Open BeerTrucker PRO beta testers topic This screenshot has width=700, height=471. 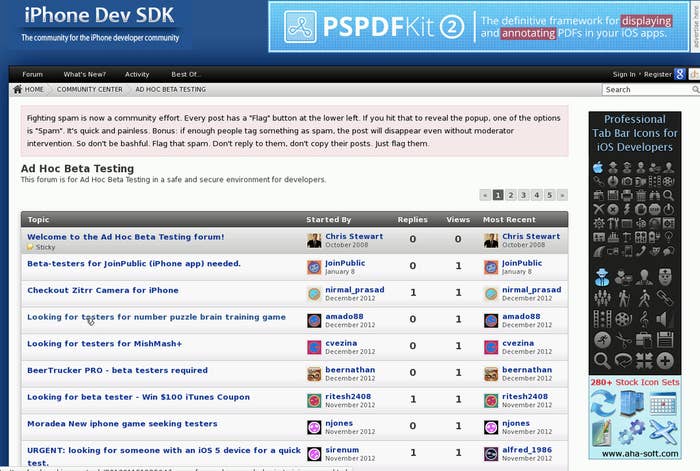tap(117, 370)
